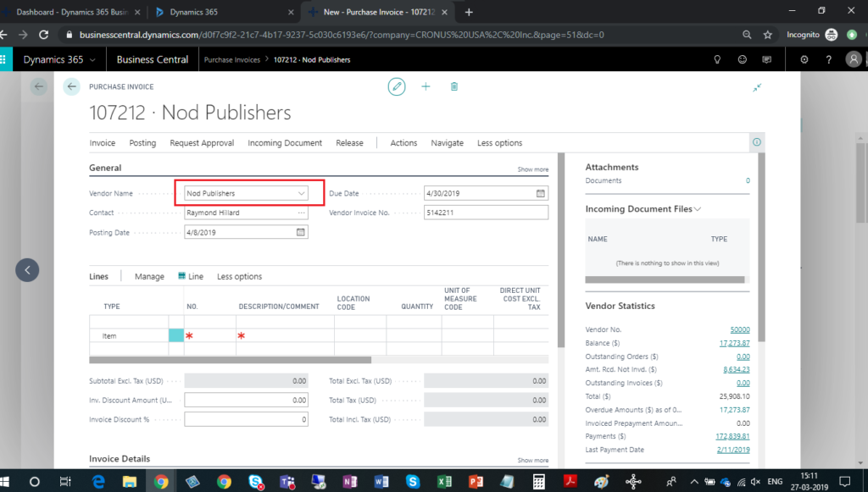Open the Due Date calendar picker
This screenshot has height=492, width=868.
[x=541, y=193]
